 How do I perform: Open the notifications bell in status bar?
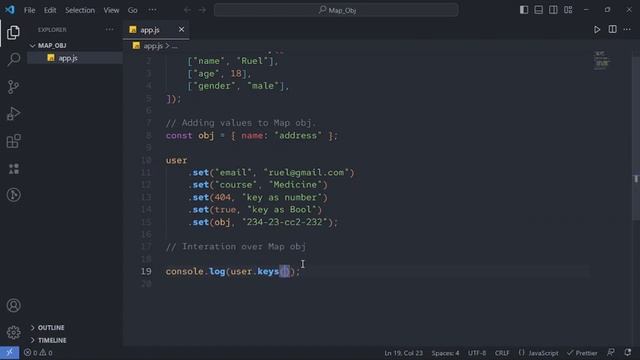(627, 353)
